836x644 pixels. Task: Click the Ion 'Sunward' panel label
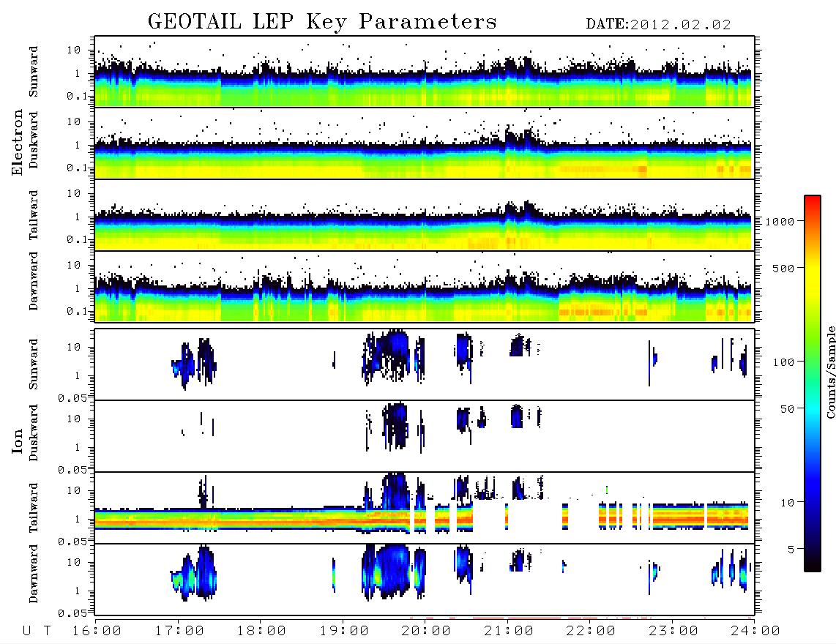point(33,364)
